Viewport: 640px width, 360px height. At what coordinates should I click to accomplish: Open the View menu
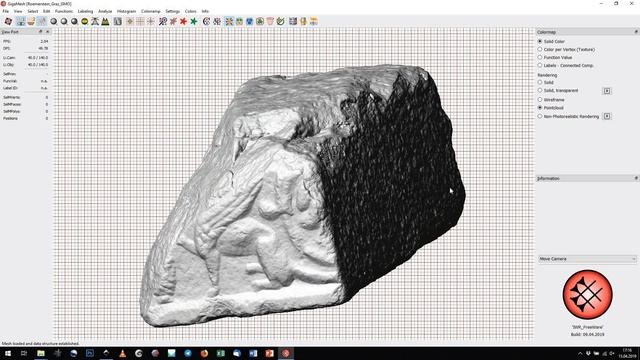[18, 11]
